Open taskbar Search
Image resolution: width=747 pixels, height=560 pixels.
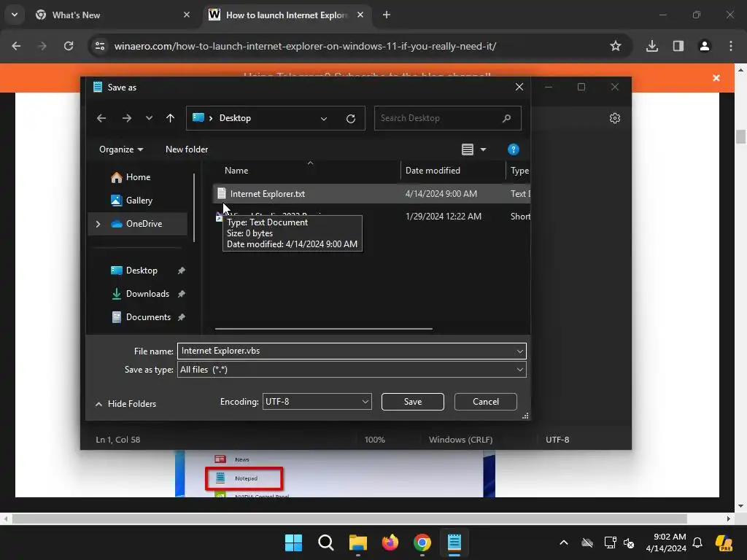(326, 542)
